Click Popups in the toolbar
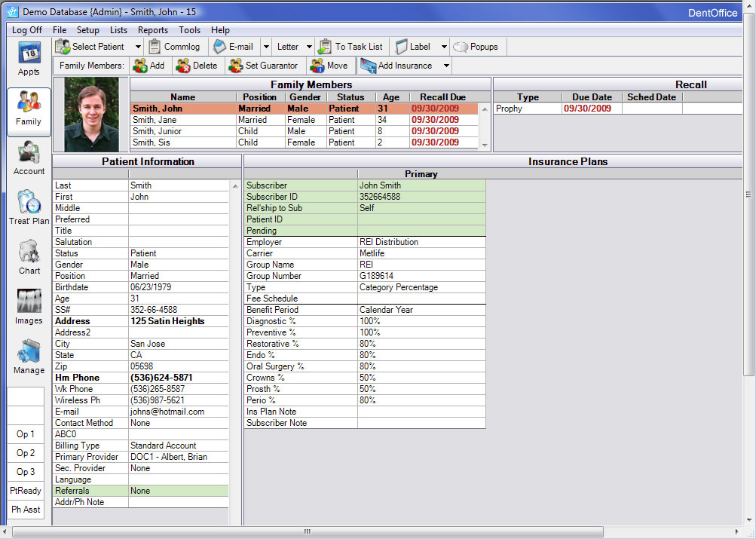Image resolution: width=756 pixels, height=539 pixels. click(476, 47)
